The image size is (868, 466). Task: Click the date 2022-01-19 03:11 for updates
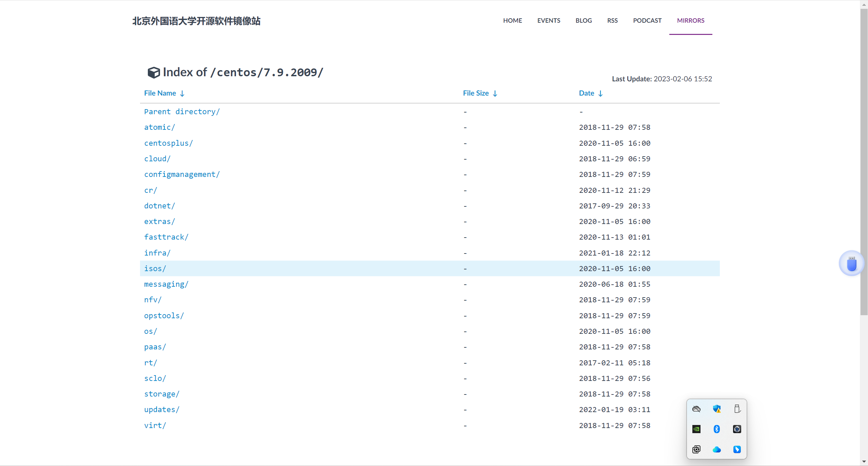point(615,409)
